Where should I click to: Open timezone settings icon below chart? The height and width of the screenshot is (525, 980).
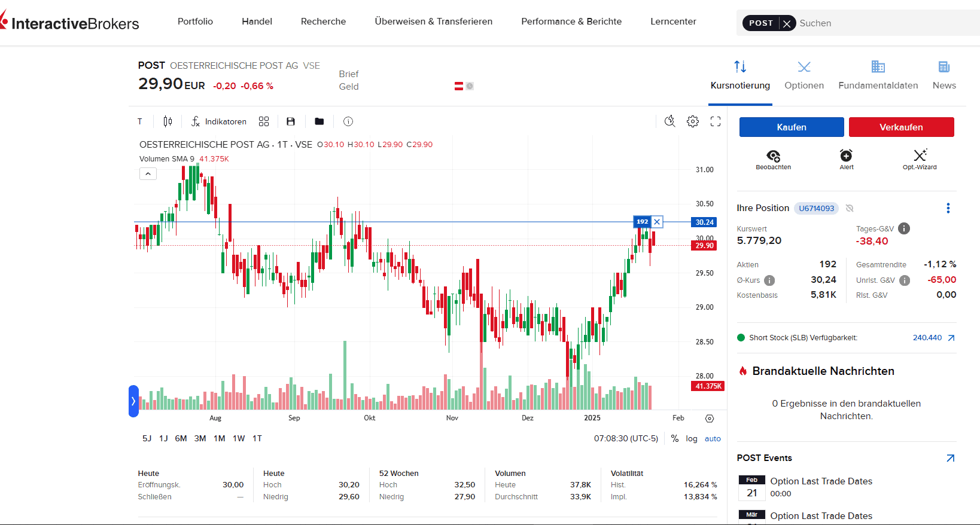pyautogui.click(x=710, y=419)
